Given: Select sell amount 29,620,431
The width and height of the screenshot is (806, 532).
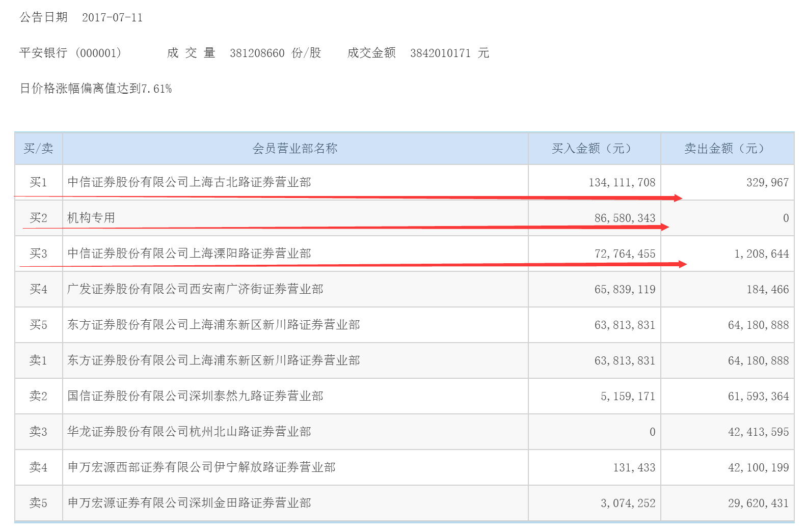Looking at the screenshot, I should pos(758,503).
